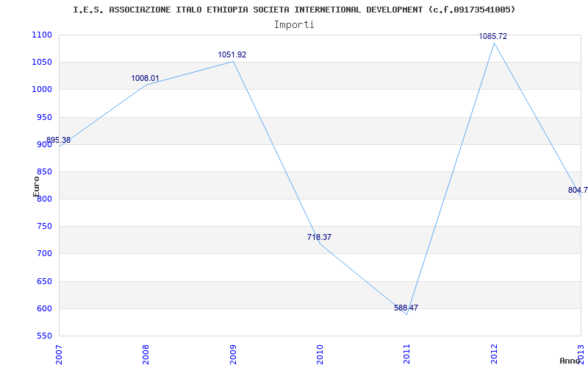Select the 2010 x-axis year label

point(320,354)
